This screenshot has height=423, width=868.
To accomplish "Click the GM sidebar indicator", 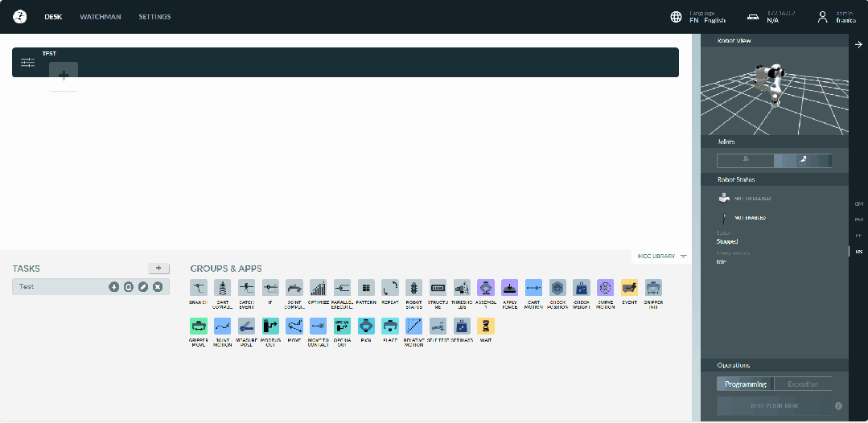I will point(858,203).
